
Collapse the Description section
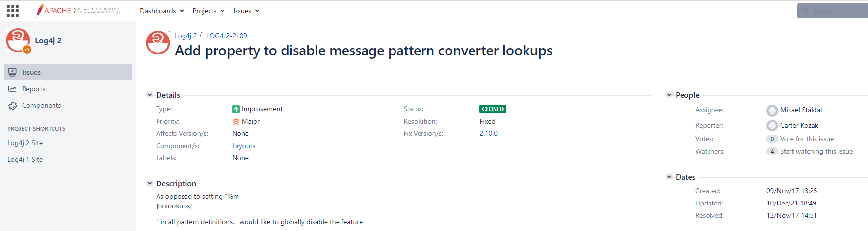(150, 183)
